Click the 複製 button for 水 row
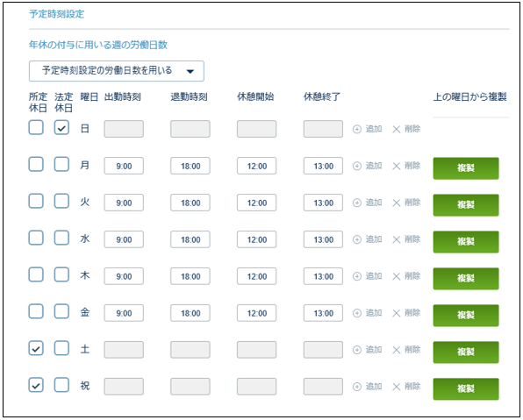Screen dimensions: 523x420 (466, 242)
